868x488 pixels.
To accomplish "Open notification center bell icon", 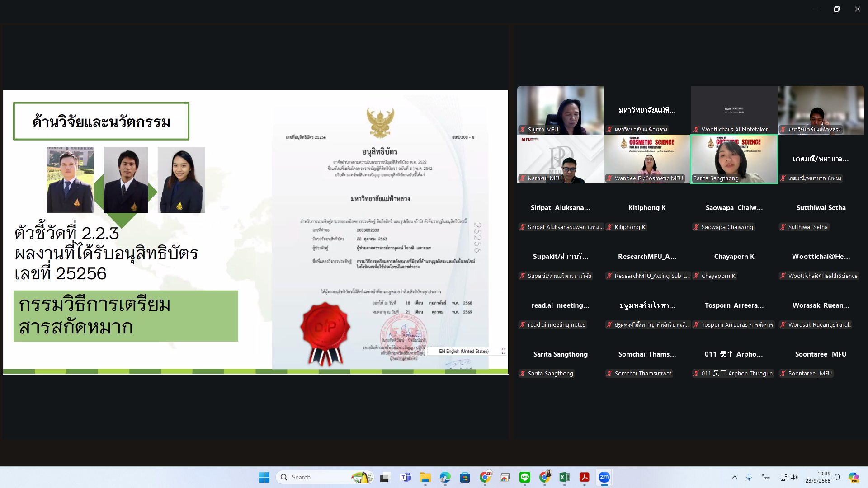I will point(837,477).
